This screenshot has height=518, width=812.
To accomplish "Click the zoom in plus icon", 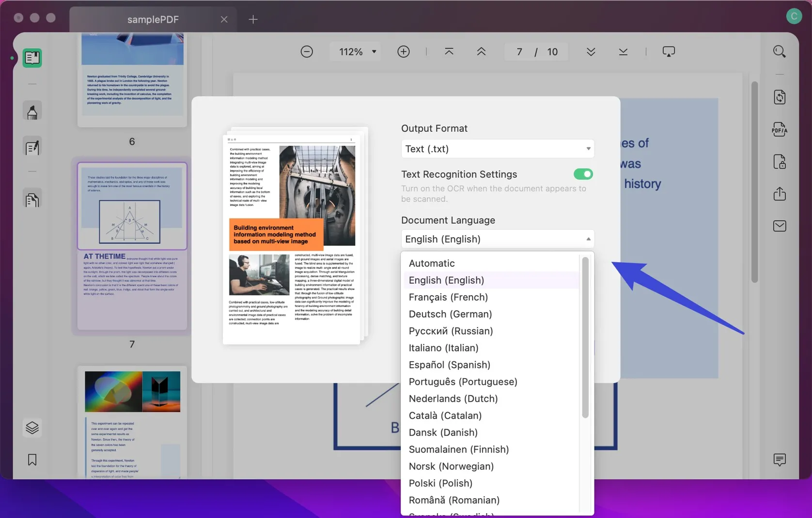I will pos(403,52).
